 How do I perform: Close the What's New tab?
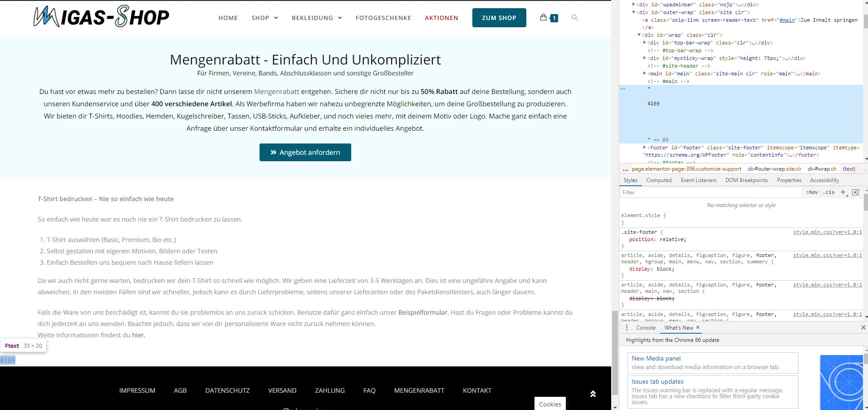point(698,327)
